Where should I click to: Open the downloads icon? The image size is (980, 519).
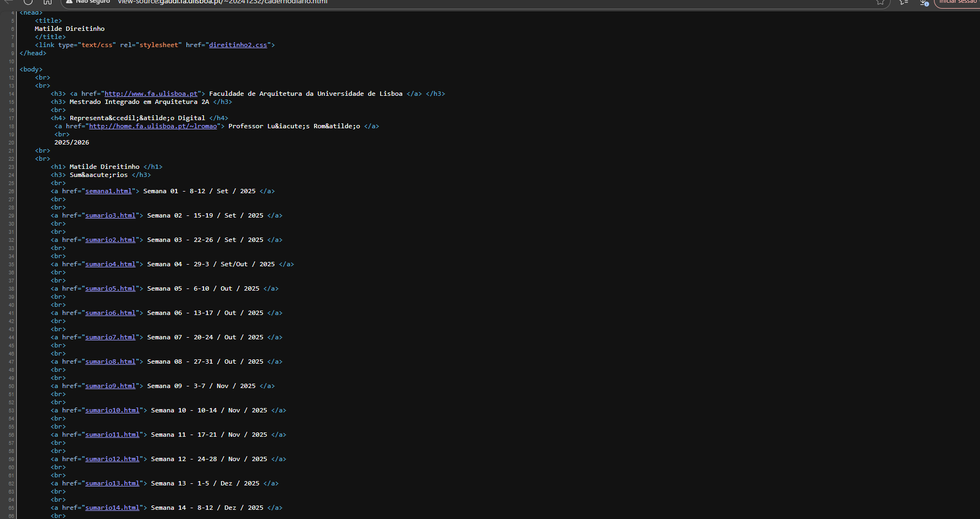tap(924, 2)
